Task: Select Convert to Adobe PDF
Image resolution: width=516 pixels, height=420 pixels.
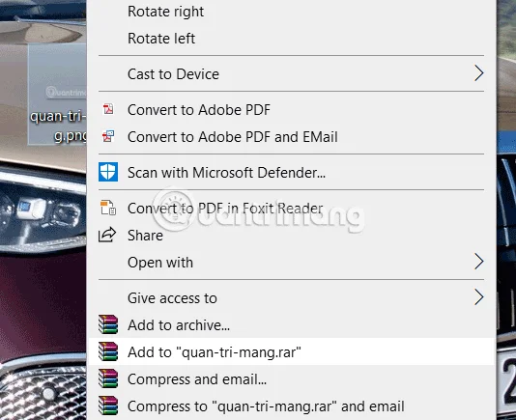Action: 292,109
